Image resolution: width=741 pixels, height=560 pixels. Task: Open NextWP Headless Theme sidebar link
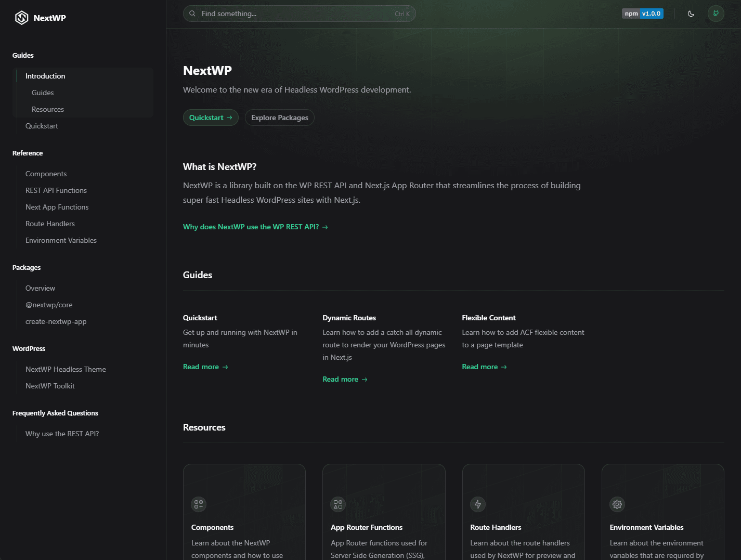[x=66, y=370]
